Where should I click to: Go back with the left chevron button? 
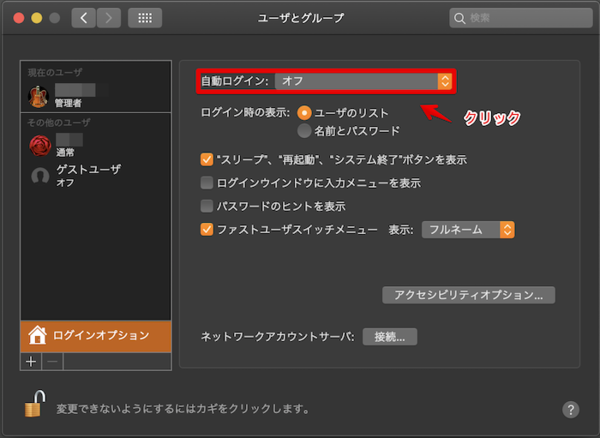tap(83, 18)
